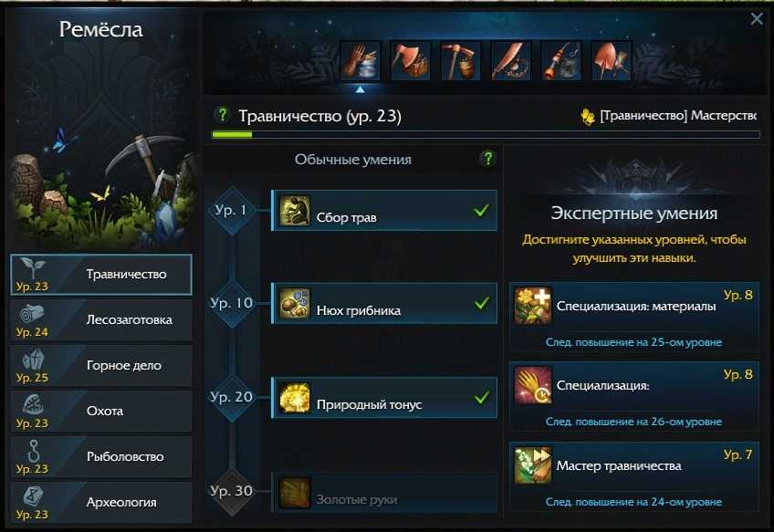Viewport: 774px width, 532px height.
Task: Click the locked Золотые руки skill
Action: point(384,493)
